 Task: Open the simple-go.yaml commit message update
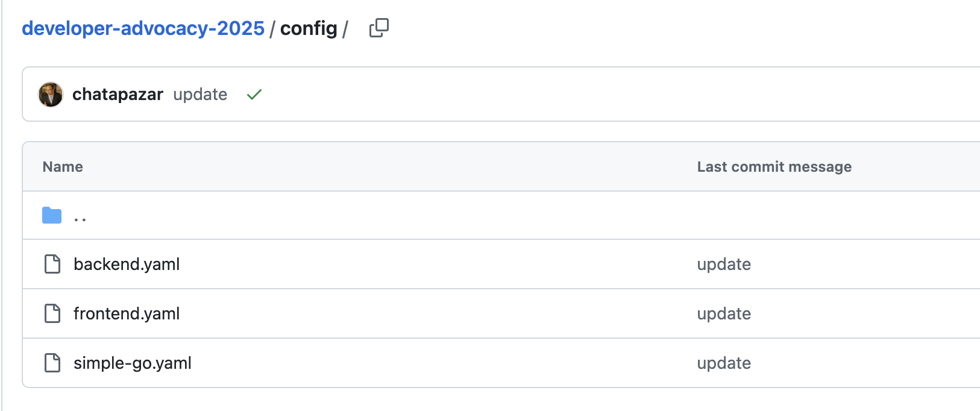(x=724, y=363)
